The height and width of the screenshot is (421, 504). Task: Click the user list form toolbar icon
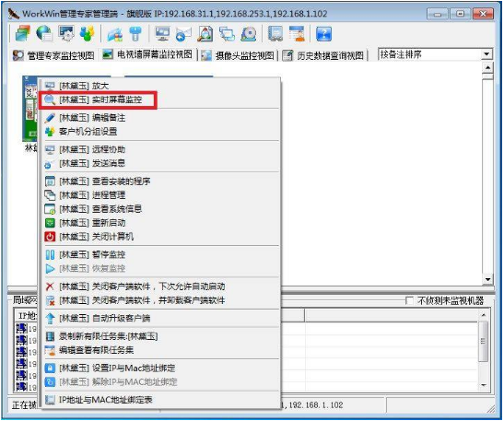coord(297,34)
